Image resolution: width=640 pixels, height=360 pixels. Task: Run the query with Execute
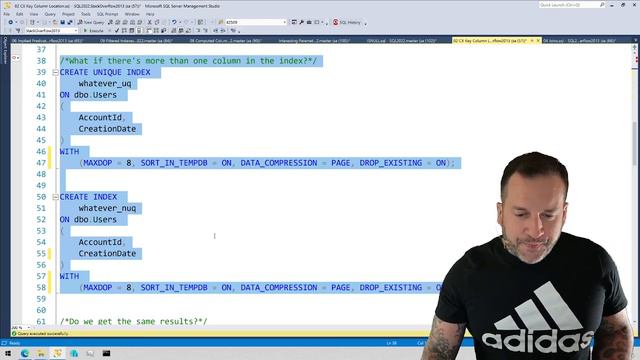(x=93, y=31)
